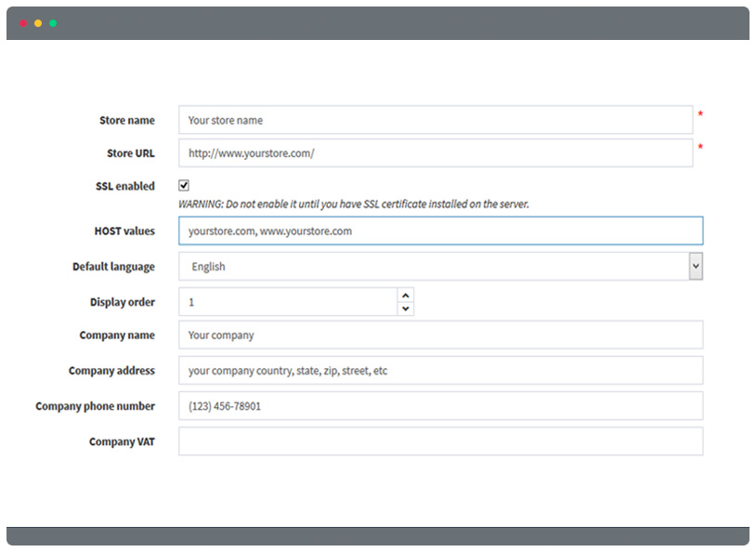Click the Company phone number field
Viewport: 756px width, 552px height.
(440, 406)
